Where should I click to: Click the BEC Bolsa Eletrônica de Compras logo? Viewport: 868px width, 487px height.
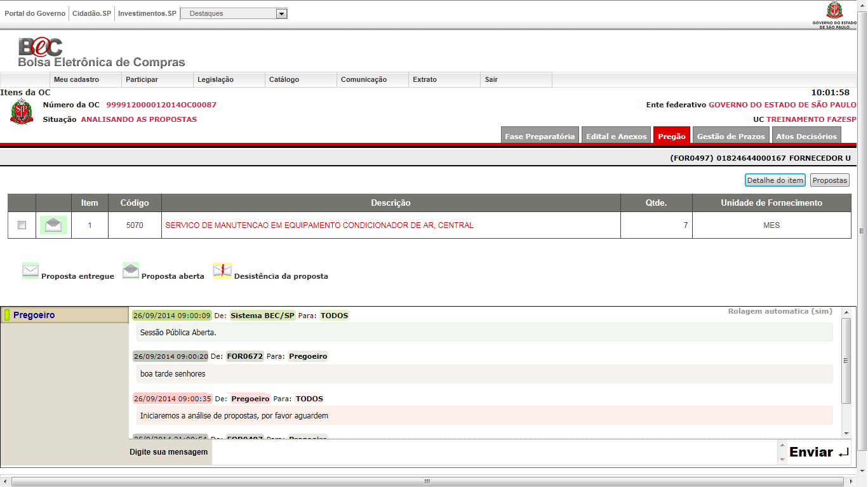point(102,52)
